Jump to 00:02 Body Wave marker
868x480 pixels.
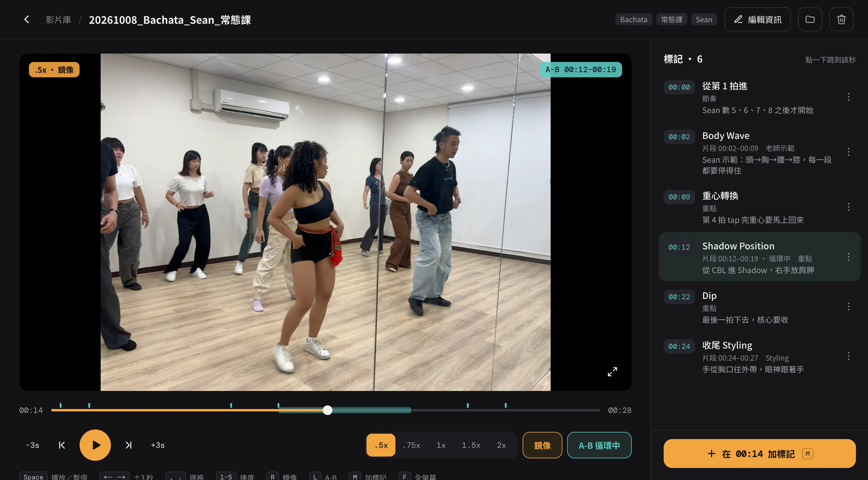tap(759, 152)
